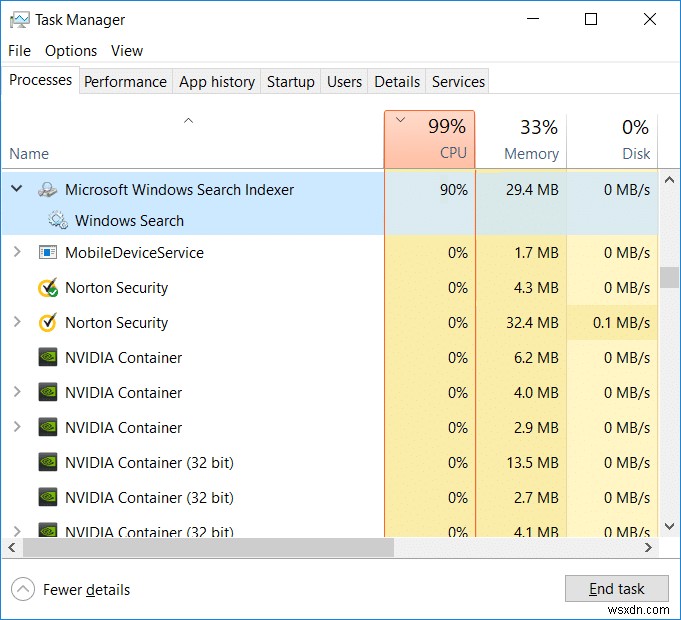Click the NVIDIA Container icon using 2.9 MB
Screen dimensions: 681x620
(48, 427)
